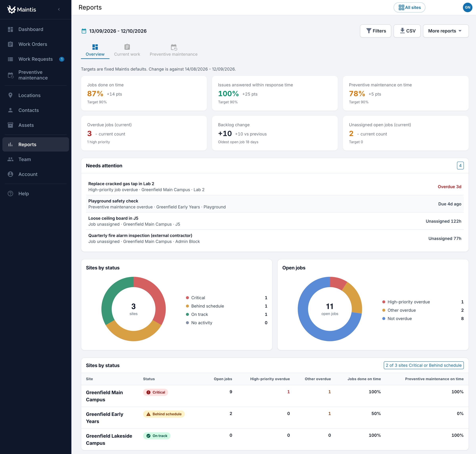The image size is (476, 454).
Task: Click the Backlog change card
Action: click(275, 133)
